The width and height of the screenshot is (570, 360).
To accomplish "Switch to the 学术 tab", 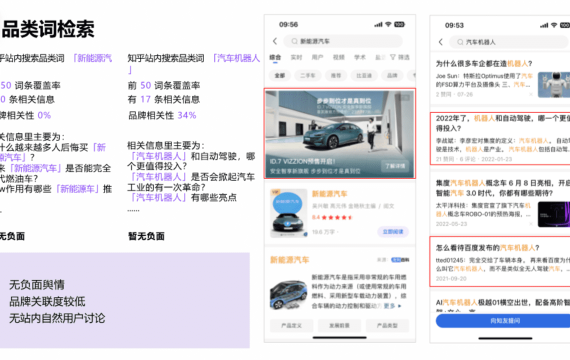I will [x=360, y=57].
